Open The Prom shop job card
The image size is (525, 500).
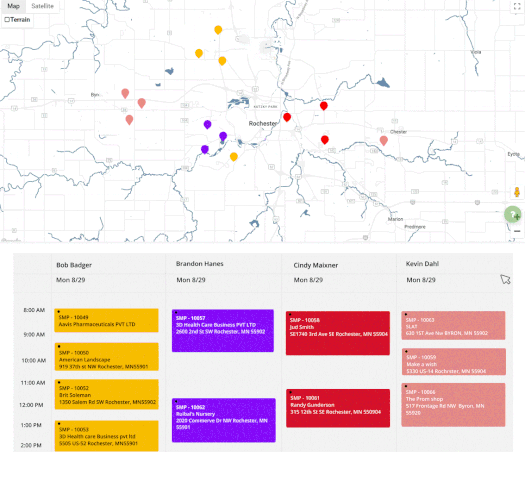[453, 405]
